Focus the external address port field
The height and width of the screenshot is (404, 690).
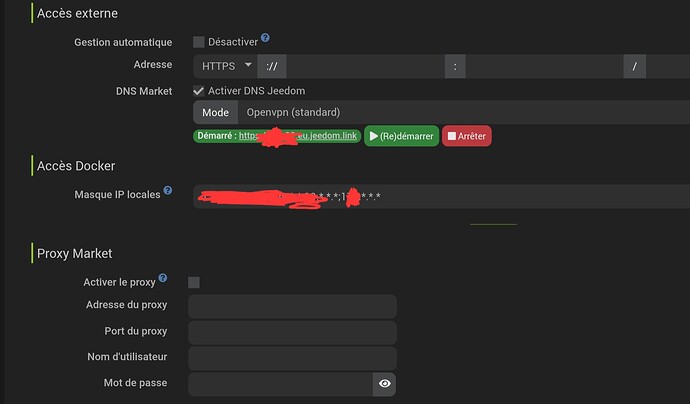(544, 66)
